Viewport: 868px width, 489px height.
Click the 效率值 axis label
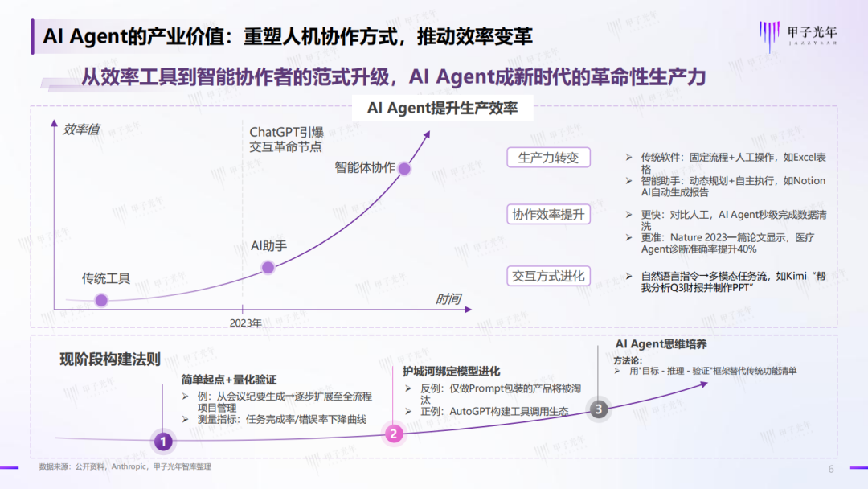[x=81, y=129]
